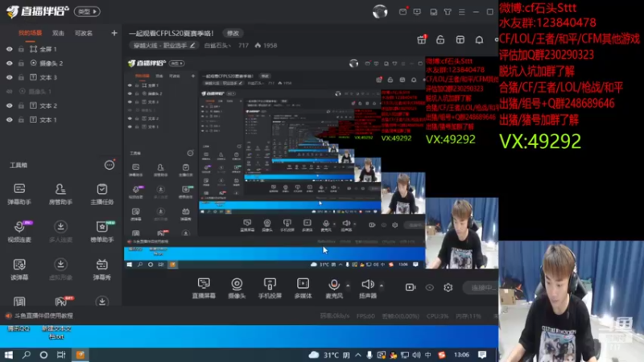This screenshot has height=362, width=644.
Task: Click CPU:3% in main status bar
Action: pyautogui.click(x=437, y=316)
